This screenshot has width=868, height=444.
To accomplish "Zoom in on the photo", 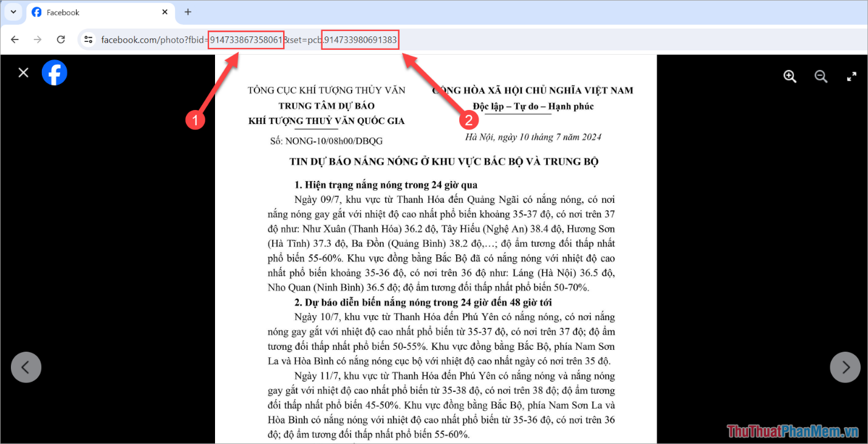I will (x=790, y=77).
